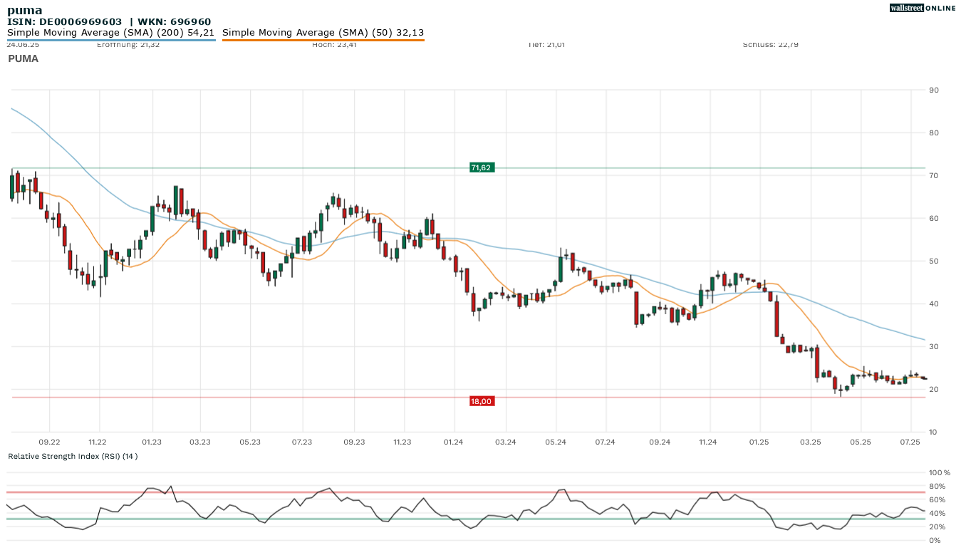Click the 09.24 date axis label
This screenshot has height=560, width=961.
coord(660,442)
